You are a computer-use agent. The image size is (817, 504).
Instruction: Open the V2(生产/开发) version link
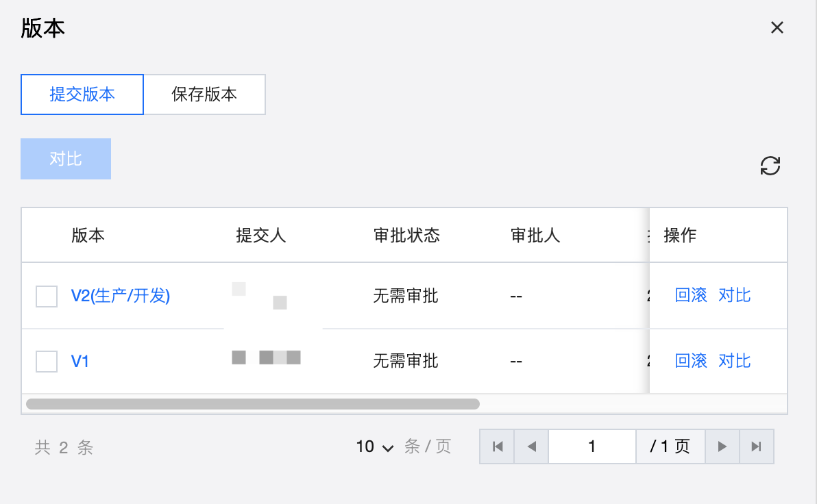coord(121,296)
